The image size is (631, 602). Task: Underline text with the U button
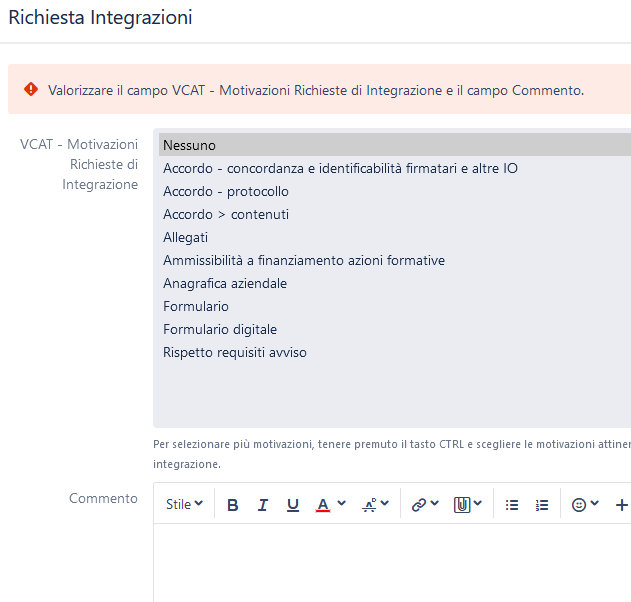(293, 505)
